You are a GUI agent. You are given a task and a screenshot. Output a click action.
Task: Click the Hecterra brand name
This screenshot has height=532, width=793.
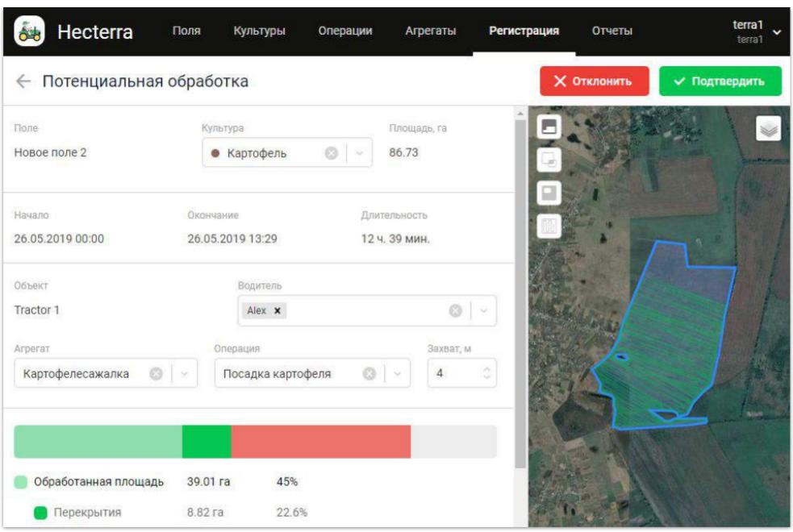tap(95, 31)
